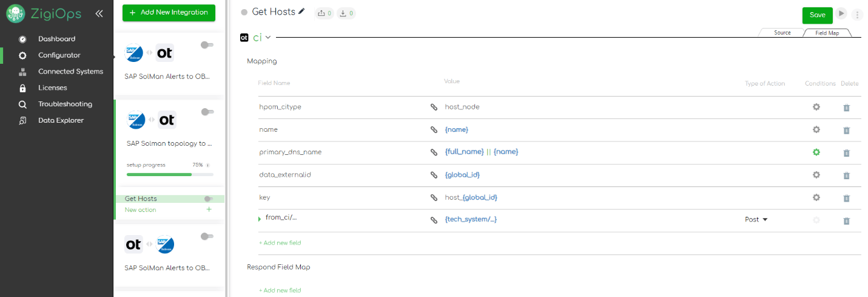Viewport: 868px width, 297px height.
Task: Toggle Get Hosts action switch
Action: [209, 199]
